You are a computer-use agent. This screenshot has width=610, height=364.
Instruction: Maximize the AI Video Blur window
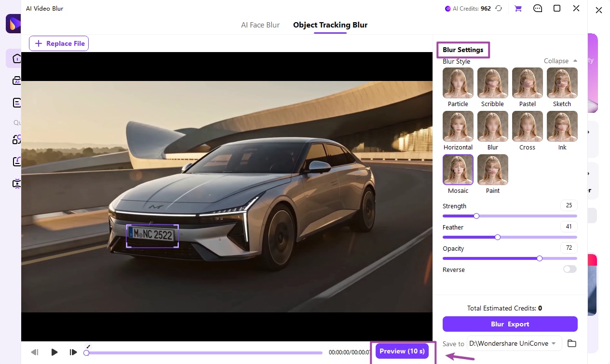coord(557,9)
